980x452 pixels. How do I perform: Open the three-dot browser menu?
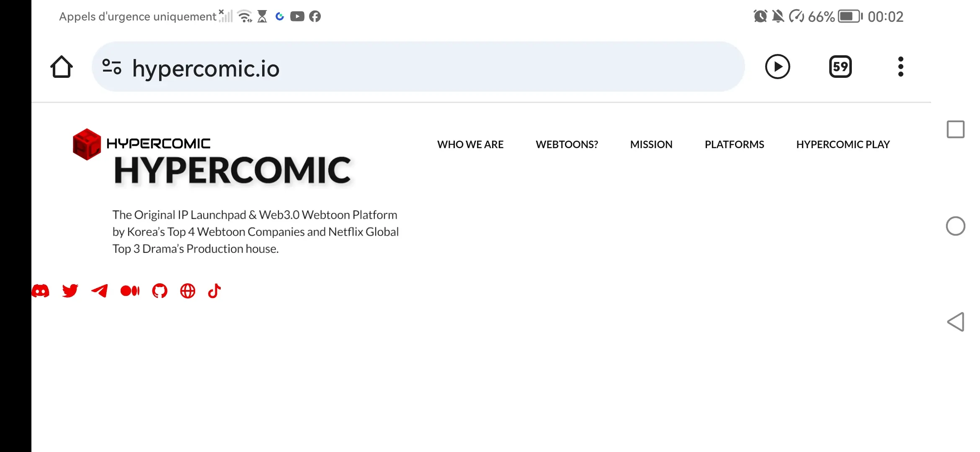click(x=900, y=67)
